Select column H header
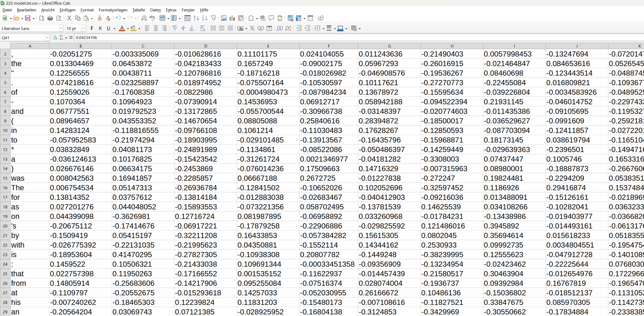 (452, 46)
